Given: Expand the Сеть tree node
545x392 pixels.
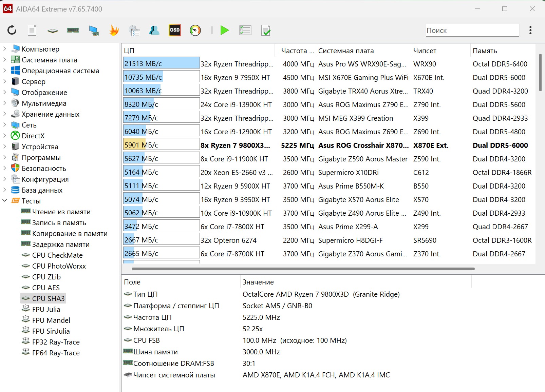Looking at the screenshot, I should 5,125.
